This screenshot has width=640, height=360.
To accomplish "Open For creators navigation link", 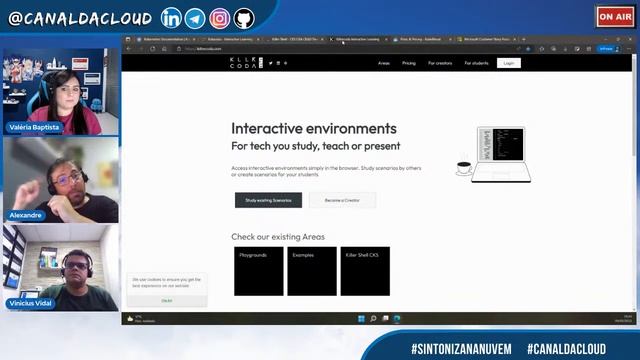I will point(440,63).
